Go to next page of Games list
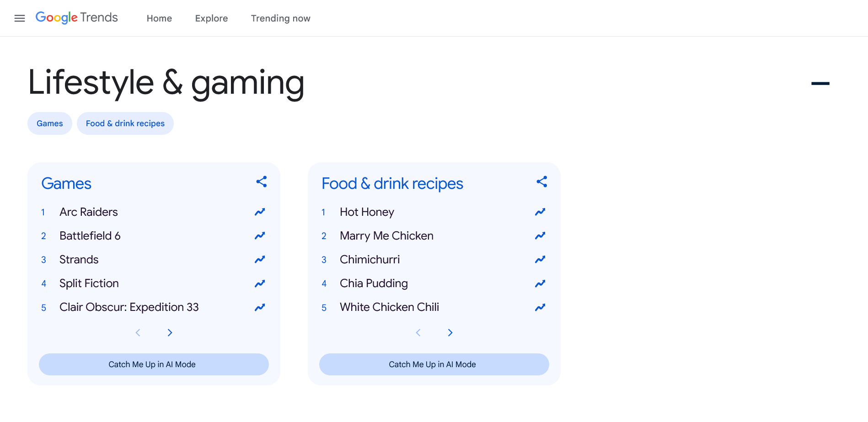The height and width of the screenshot is (422, 868). [x=170, y=333]
